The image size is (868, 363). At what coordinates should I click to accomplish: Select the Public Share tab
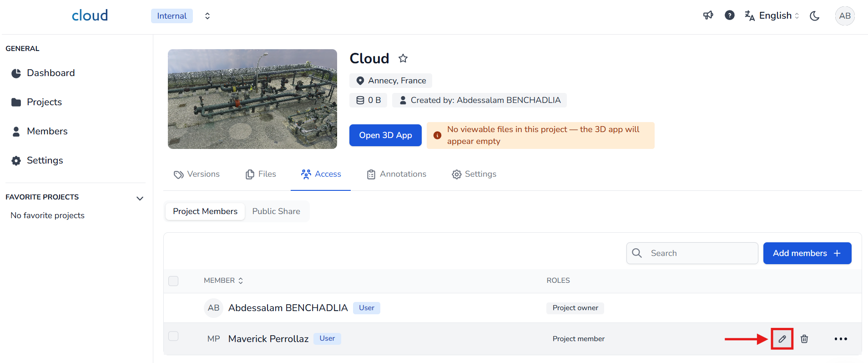[276, 211]
